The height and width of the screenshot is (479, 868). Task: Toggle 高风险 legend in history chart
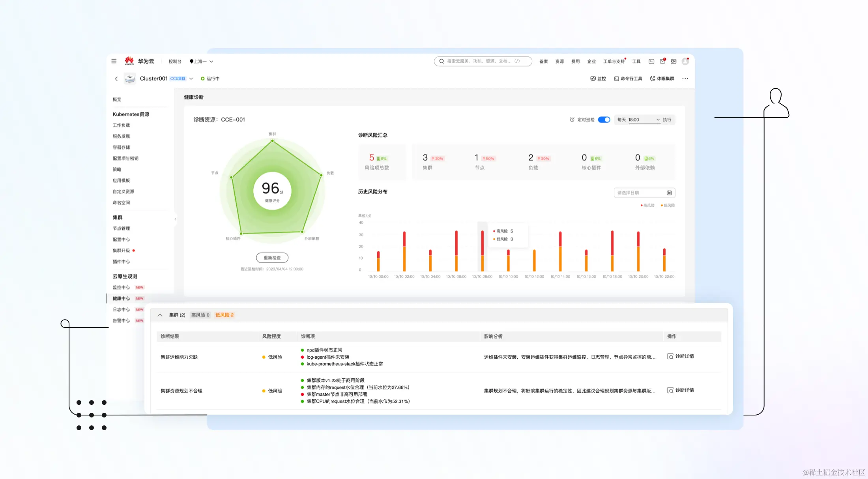click(647, 205)
